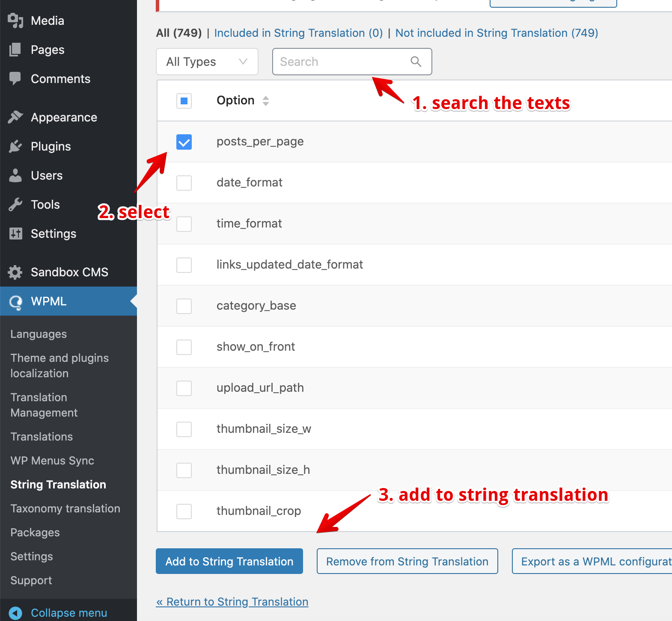Check the date_format checkbox
The width and height of the screenshot is (672, 621).
[184, 183]
